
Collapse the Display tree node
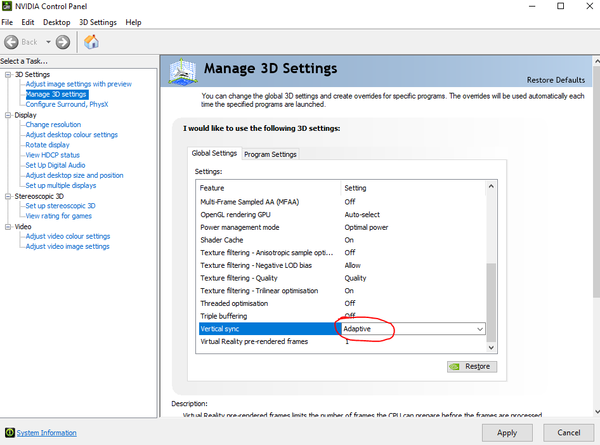(7, 115)
